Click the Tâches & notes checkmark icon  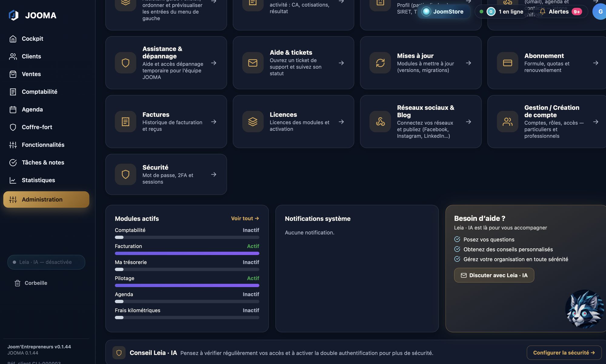point(13,163)
